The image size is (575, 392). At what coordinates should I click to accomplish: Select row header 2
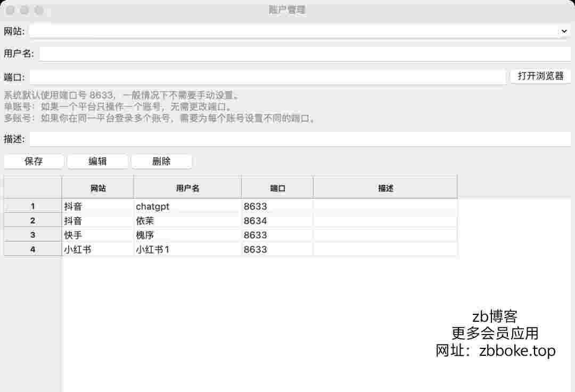[x=32, y=221]
